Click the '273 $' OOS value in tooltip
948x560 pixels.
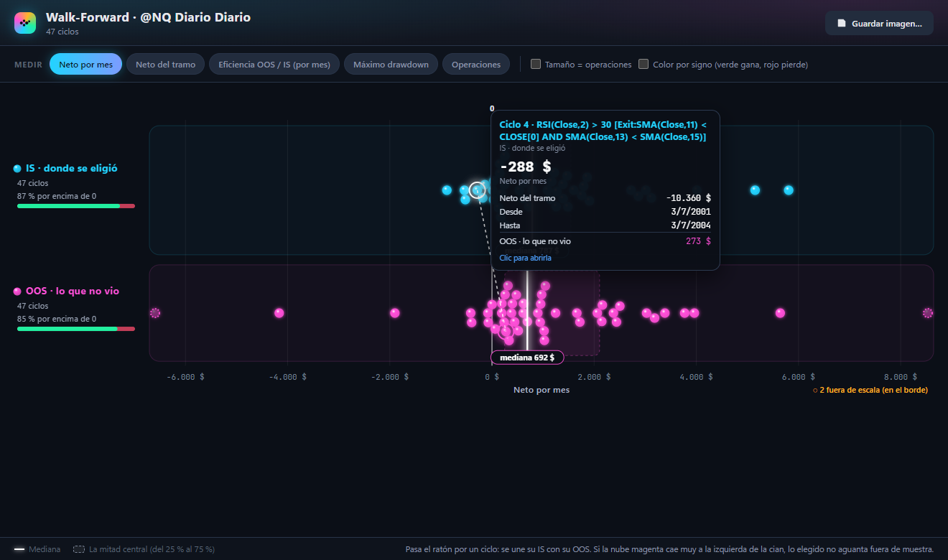[698, 241]
